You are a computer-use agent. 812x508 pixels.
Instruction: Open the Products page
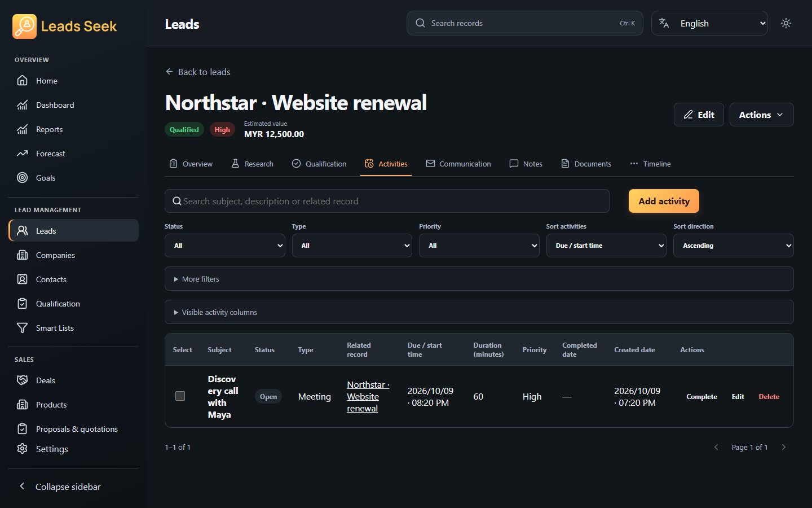73,405
